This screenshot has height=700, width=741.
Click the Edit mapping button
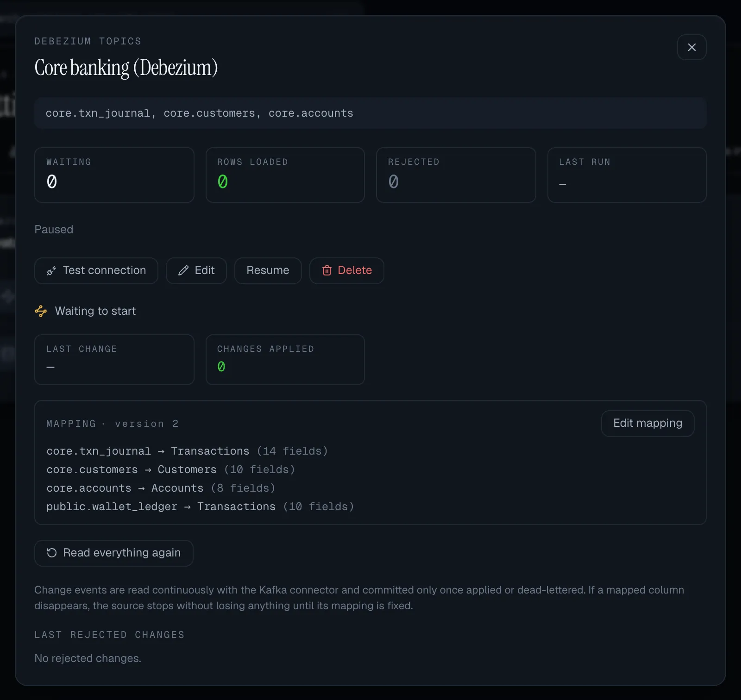tap(647, 423)
